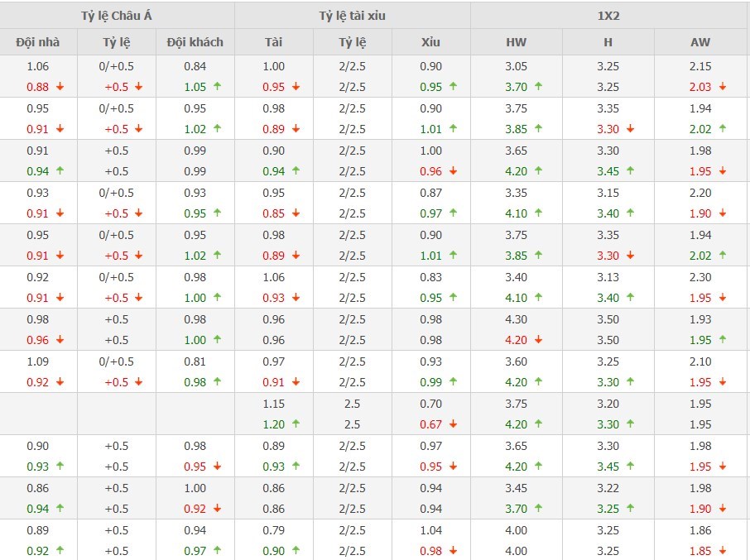
Task: Select the Tỷ lệ Châu Á header
Action: [x=117, y=16]
